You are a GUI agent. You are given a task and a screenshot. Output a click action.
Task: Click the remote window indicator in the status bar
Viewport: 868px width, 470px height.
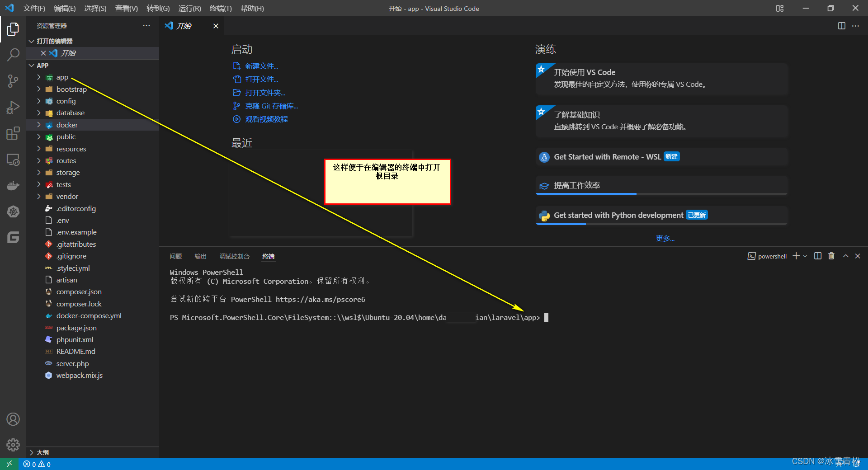click(x=9, y=464)
